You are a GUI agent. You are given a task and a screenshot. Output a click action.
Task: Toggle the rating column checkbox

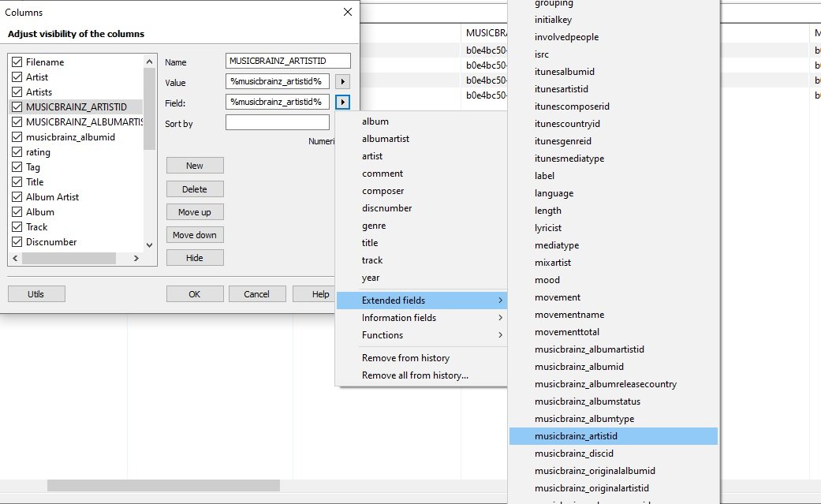pos(17,152)
